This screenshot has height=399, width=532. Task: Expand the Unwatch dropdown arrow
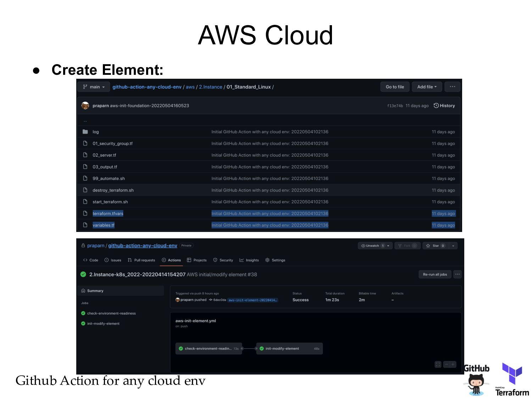click(389, 246)
